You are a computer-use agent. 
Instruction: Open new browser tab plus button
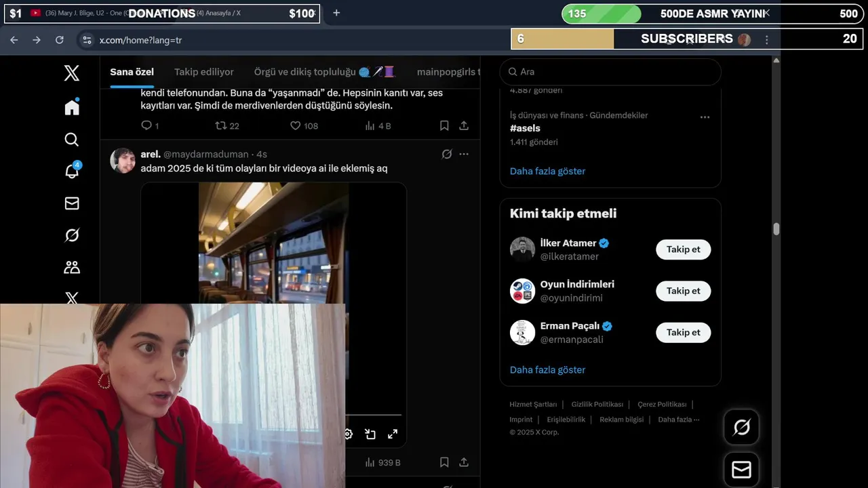point(336,13)
